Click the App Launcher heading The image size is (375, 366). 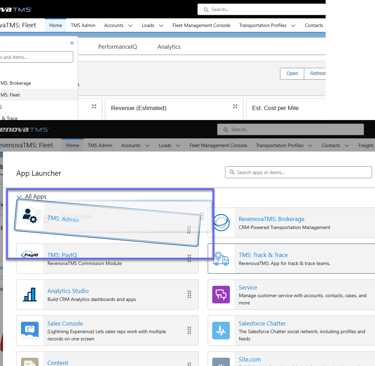(39, 173)
